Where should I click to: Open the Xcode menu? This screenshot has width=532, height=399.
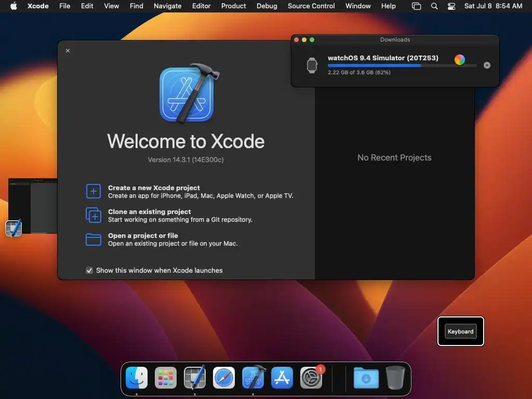pos(38,6)
